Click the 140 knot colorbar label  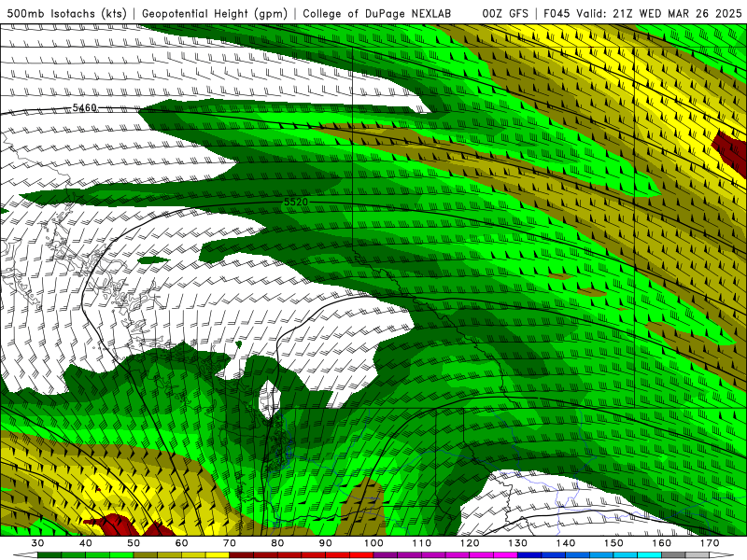coord(566,543)
